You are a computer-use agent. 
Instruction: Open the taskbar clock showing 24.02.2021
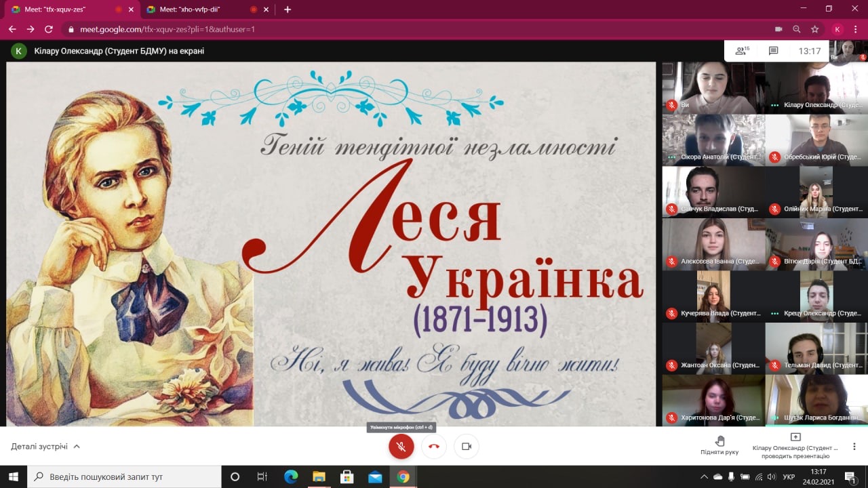click(x=818, y=476)
